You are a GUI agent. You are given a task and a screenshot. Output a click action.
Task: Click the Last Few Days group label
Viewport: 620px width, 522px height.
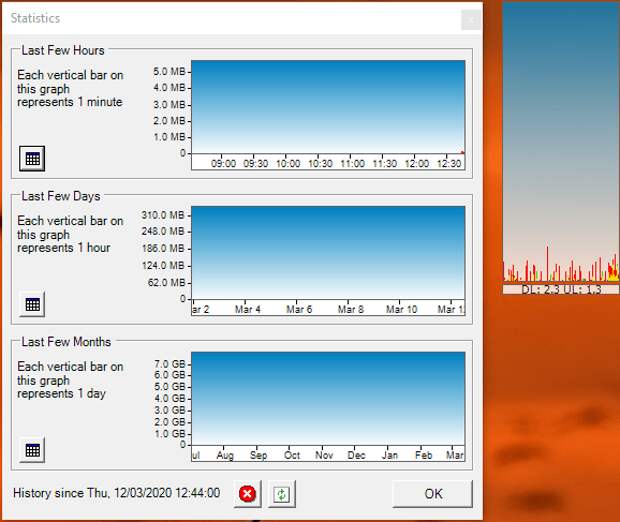pos(60,196)
